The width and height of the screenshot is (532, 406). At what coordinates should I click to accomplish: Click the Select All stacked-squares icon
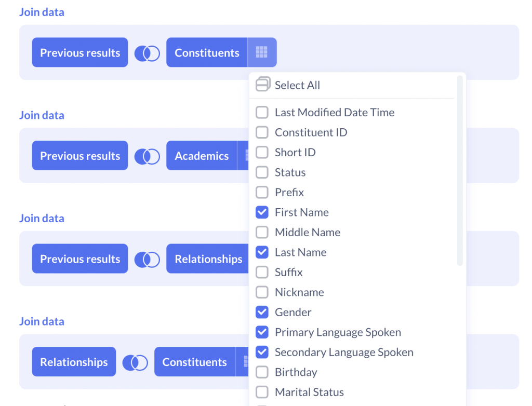[x=262, y=84]
